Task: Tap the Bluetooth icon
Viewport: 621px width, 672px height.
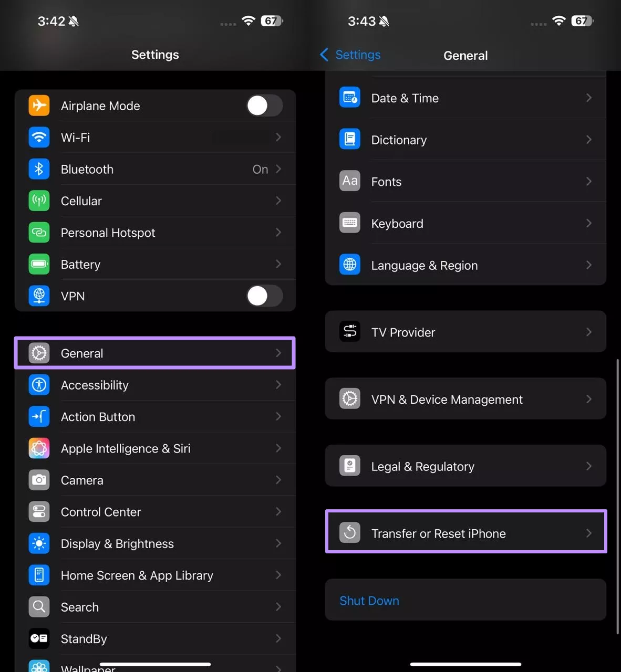Action: point(39,169)
